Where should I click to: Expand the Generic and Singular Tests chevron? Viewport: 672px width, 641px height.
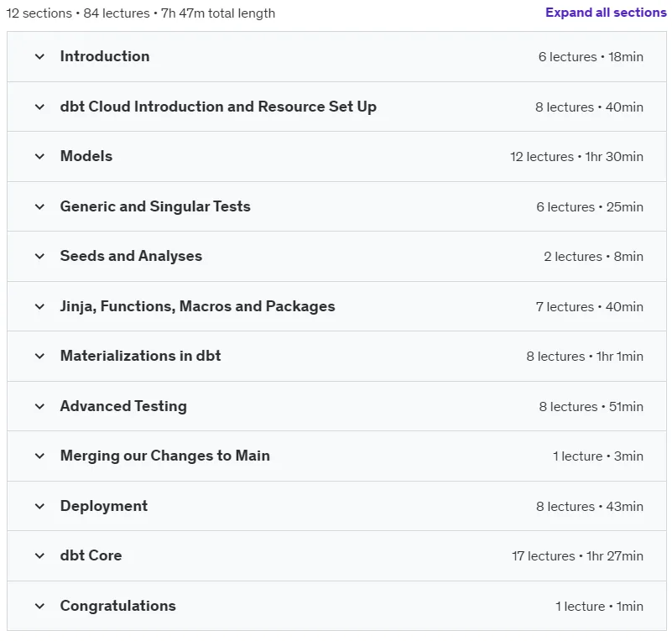[x=39, y=206]
